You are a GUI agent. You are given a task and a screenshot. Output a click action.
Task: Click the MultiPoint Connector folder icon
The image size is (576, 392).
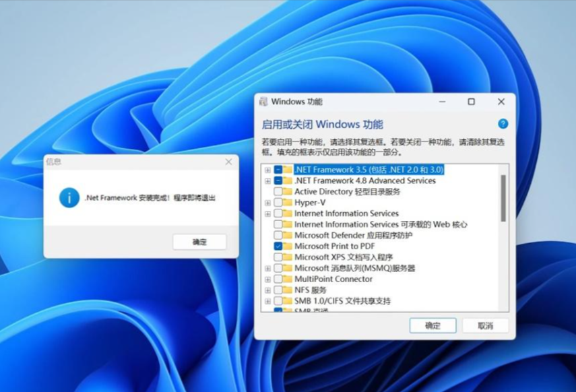[x=288, y=280]
